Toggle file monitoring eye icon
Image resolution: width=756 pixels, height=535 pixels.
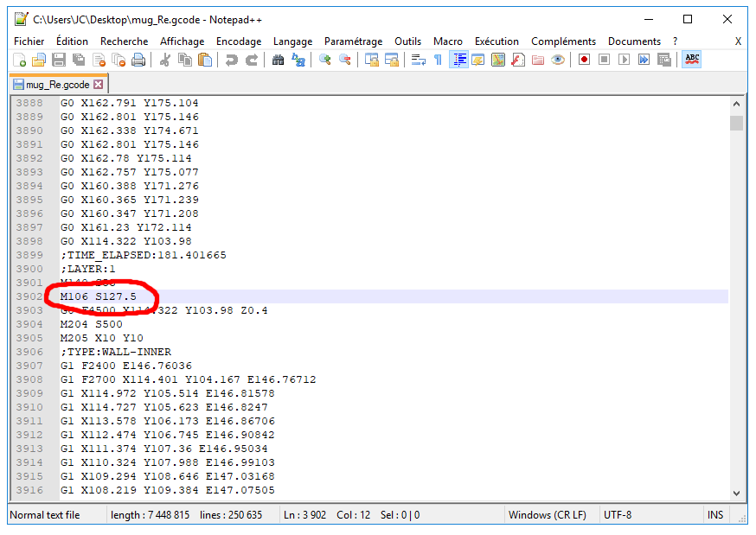click(x=558, y=60)
